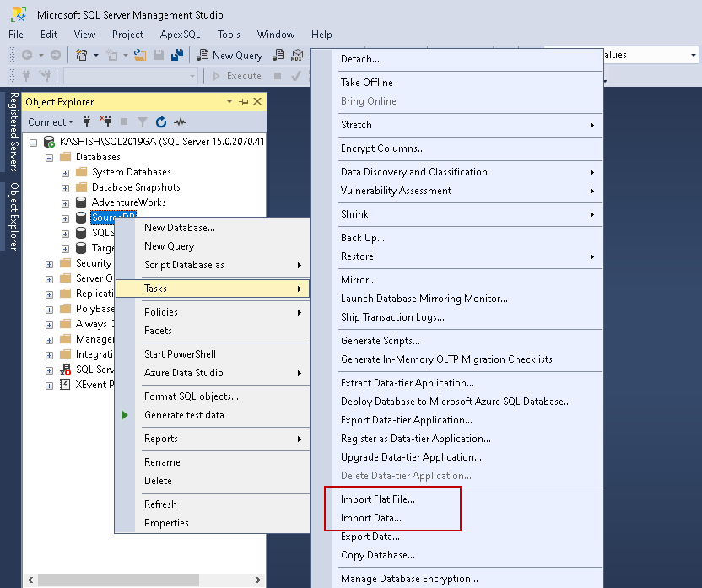
Task: Open the Registered Servers side tab
Action: click(x=13, y=132)
